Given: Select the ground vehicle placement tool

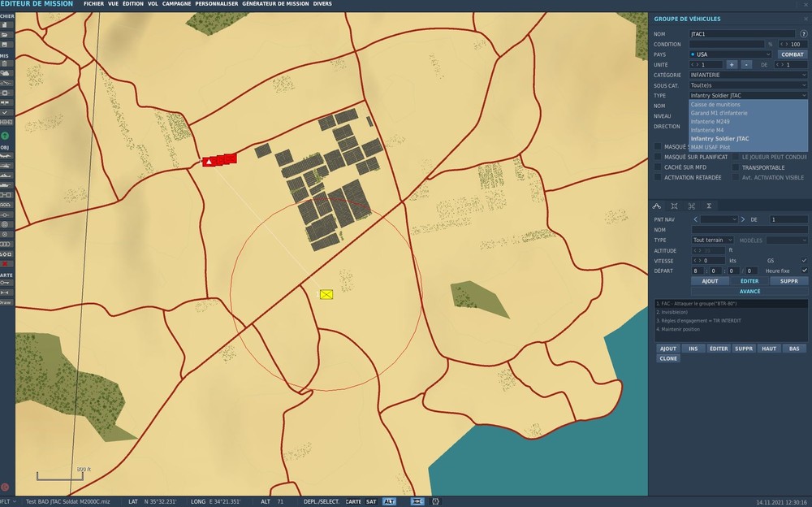Looking at the screenshot, I should [x=6, y=184].
